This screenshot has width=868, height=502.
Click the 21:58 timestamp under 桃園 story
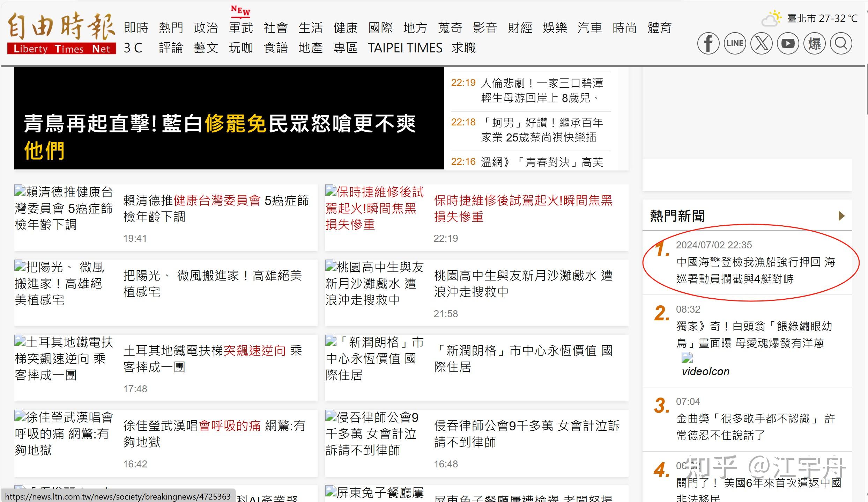(446, 314)
